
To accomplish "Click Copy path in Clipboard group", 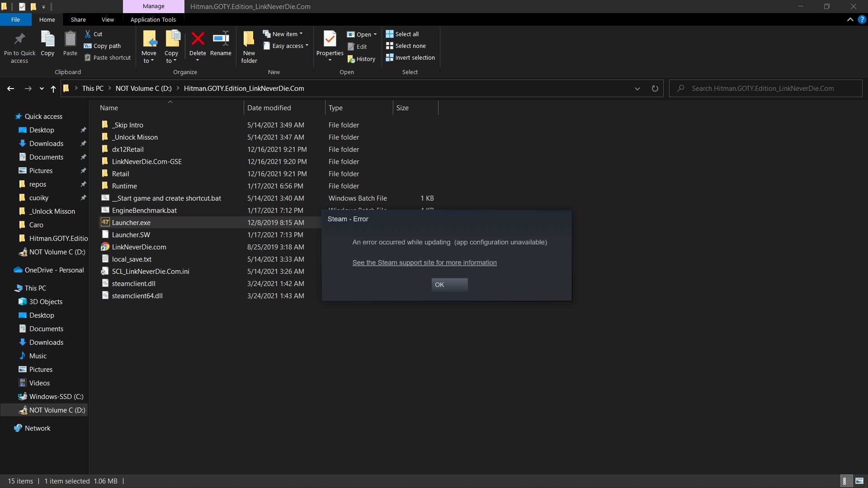I will pyautogui.click(x=103, y=46).
